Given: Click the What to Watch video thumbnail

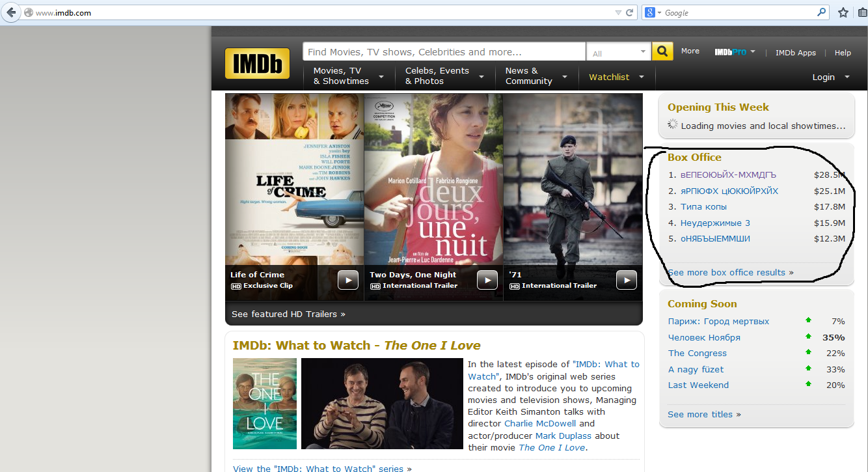Looking at the screenshot, I should coord(382,404).
